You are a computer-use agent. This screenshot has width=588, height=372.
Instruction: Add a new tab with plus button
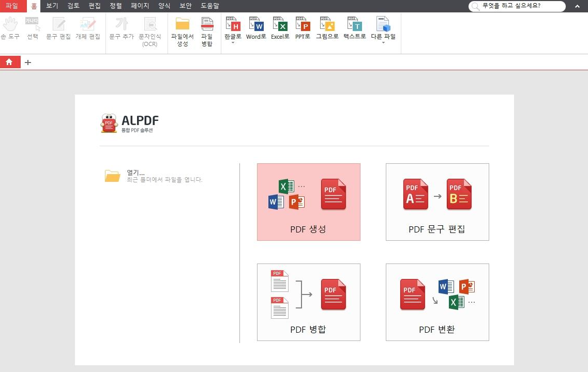point(28,63)
